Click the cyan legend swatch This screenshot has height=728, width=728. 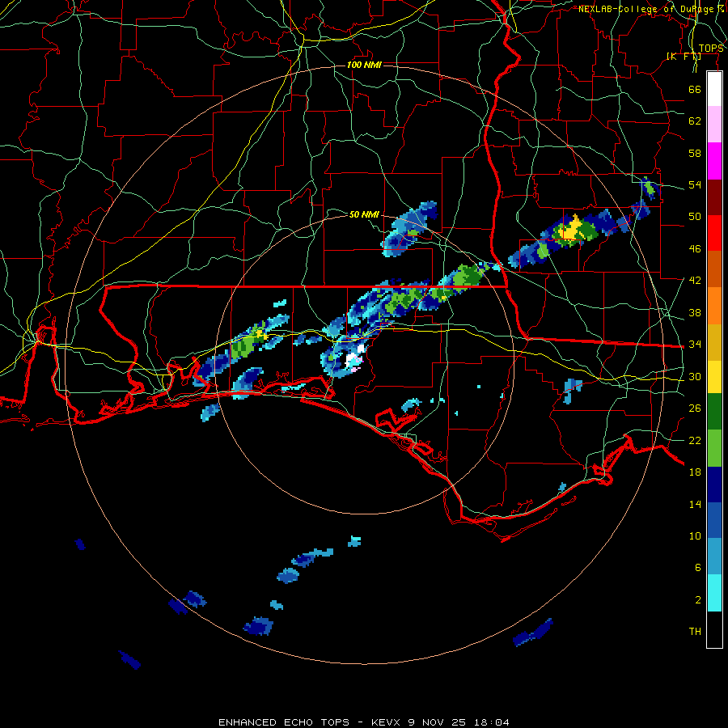[x=714, y=593]
